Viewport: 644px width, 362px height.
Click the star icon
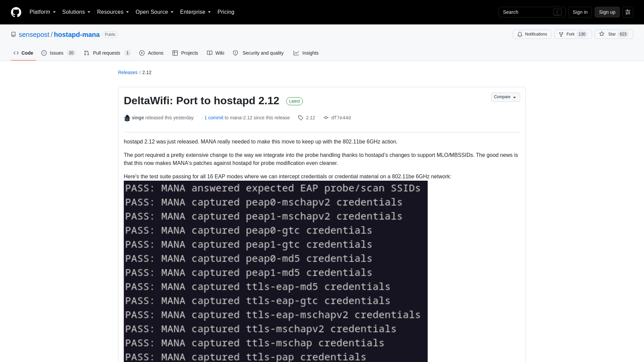tap(602, 34)
